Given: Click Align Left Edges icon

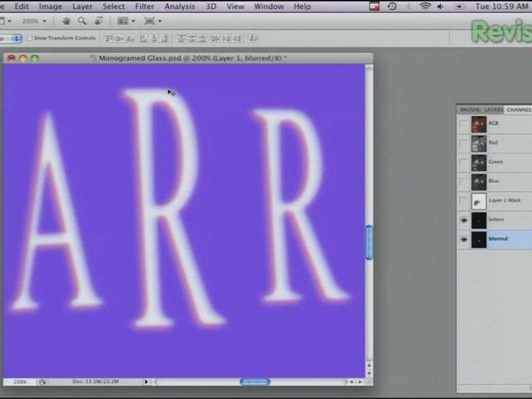Looking at the screenshot, I should pos(143,38).
